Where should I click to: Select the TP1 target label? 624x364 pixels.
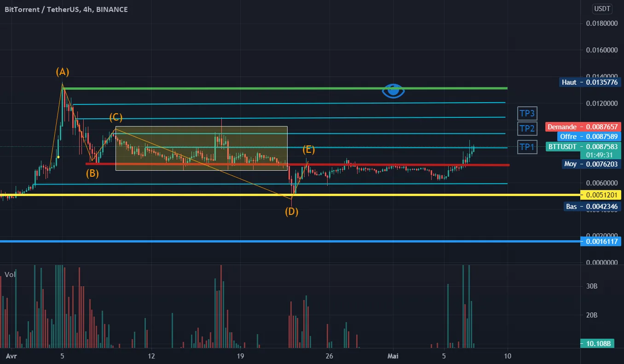click(527, 147)
